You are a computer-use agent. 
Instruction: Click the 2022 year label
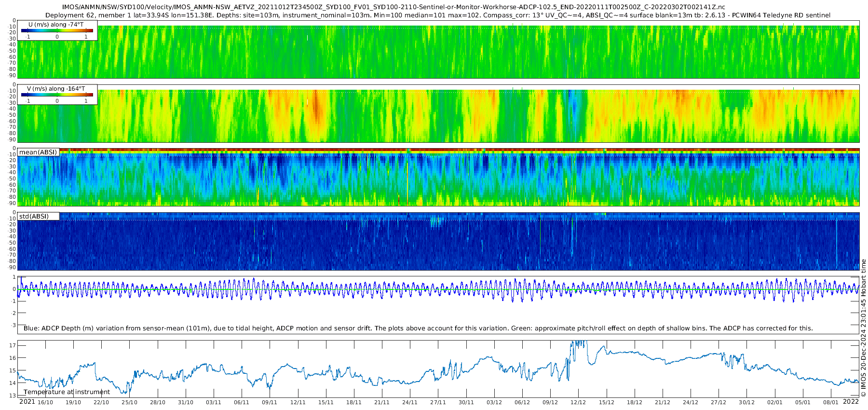[x=851, y=402]
